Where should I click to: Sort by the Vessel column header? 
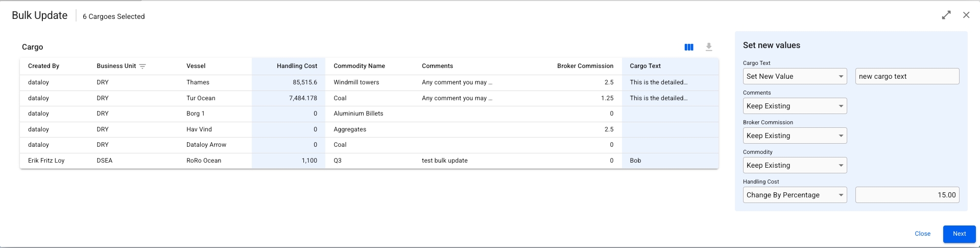coord(196,66)
